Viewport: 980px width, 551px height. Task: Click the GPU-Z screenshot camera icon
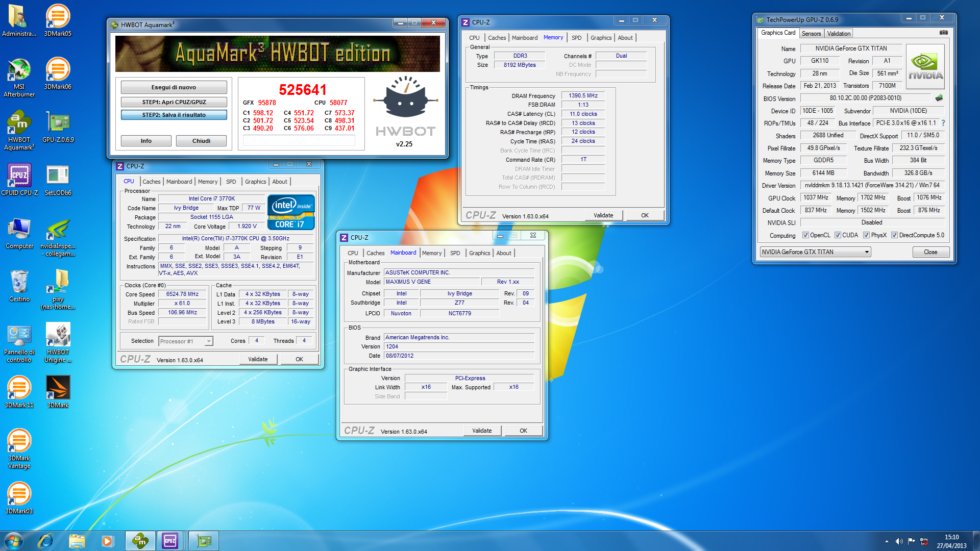point(943,33)
